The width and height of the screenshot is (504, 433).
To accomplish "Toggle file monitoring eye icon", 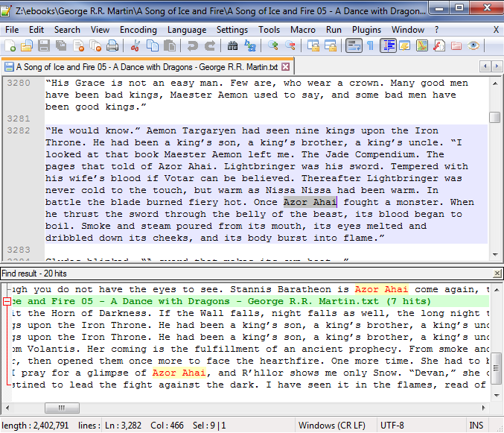I will click(473, 45).
